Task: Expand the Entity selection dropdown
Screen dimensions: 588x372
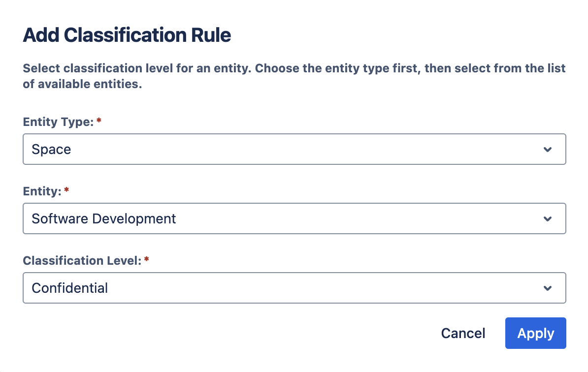Action: tap(294, 218)
